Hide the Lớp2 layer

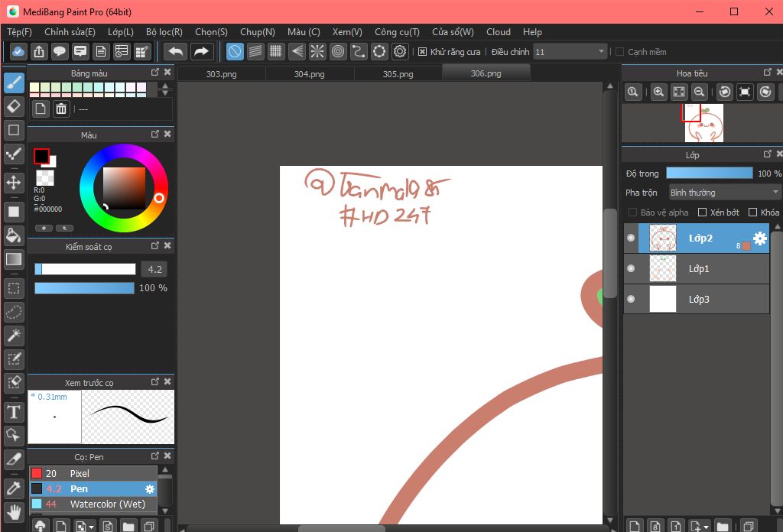click(631, 238)
